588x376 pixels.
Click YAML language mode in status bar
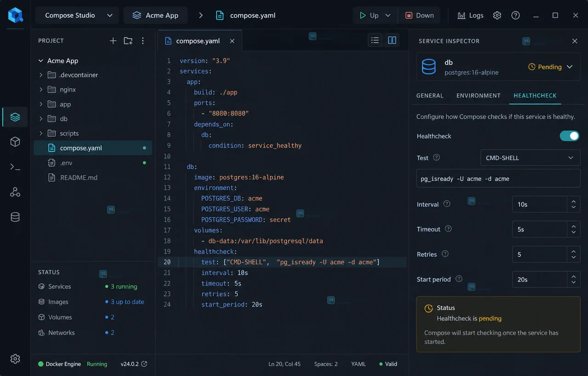[x=358, y=364]
